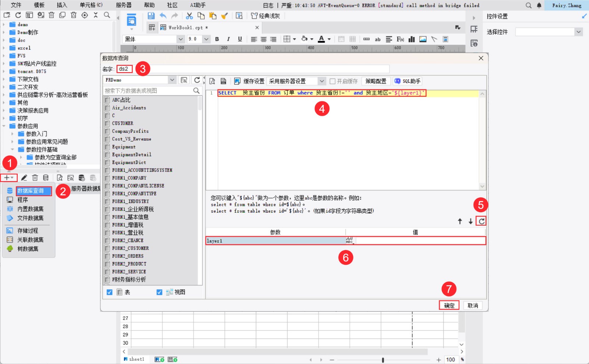Open the SQL助手 button
The height and width of the screenshot is (364, 589).
tap(408, 81)
